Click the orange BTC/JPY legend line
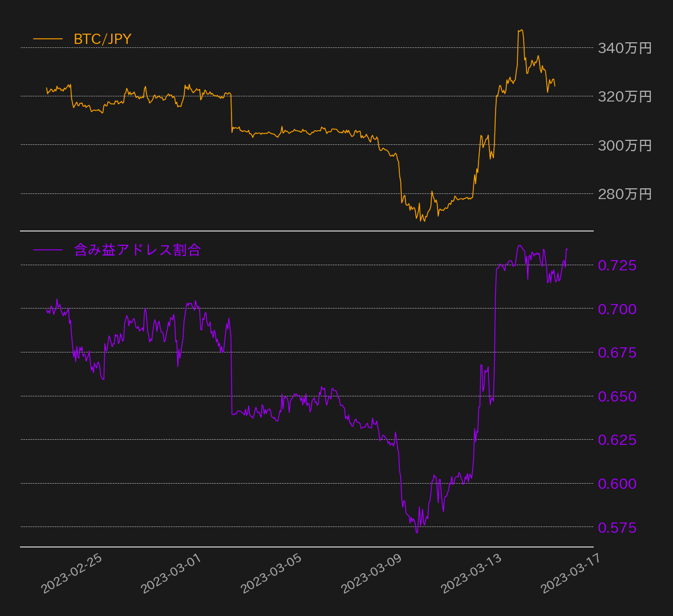This screenshot has height=616, width=673. click(x=48, y=39)
